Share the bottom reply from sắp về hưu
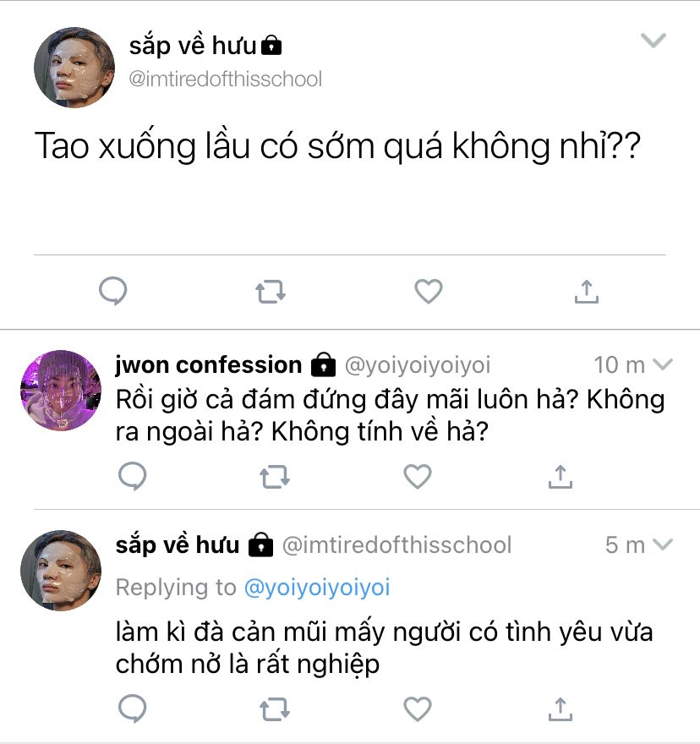Viewport: 700px width, 744px height. pyautogui.click(x=561, y=708)
